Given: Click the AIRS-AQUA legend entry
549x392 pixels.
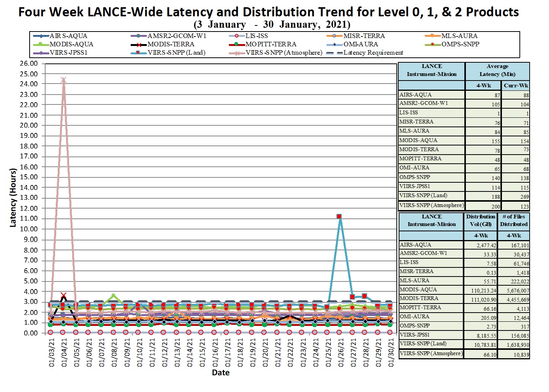Looking at the screenshot, I should [61, 36].
